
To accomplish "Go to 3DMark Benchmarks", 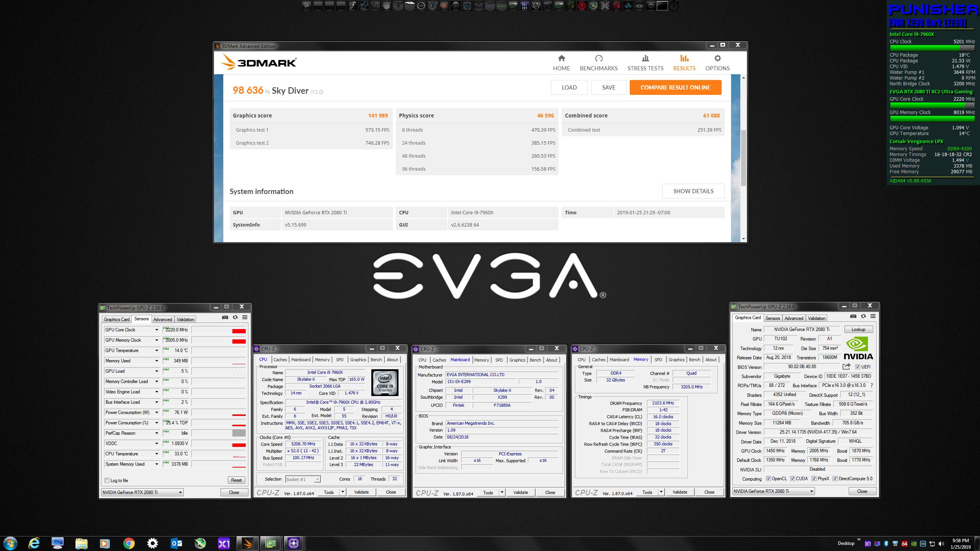I will tap(598, 63).
